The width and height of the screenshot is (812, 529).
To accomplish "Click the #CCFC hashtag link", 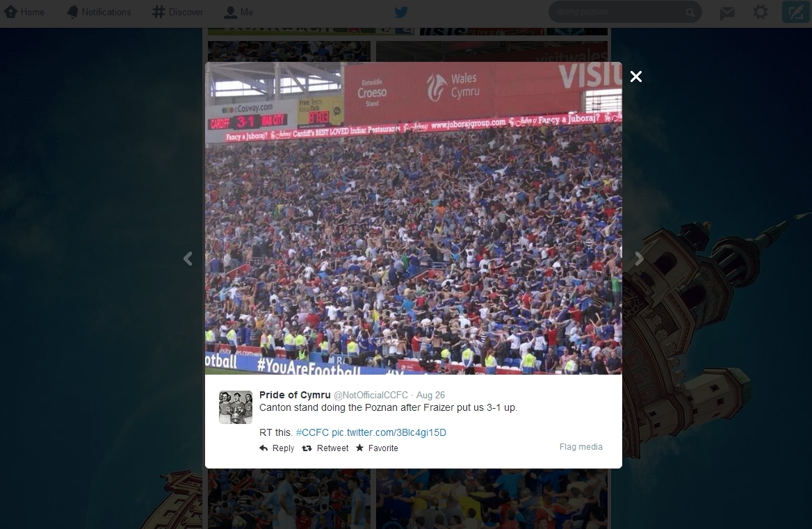I will pos(312,433).
